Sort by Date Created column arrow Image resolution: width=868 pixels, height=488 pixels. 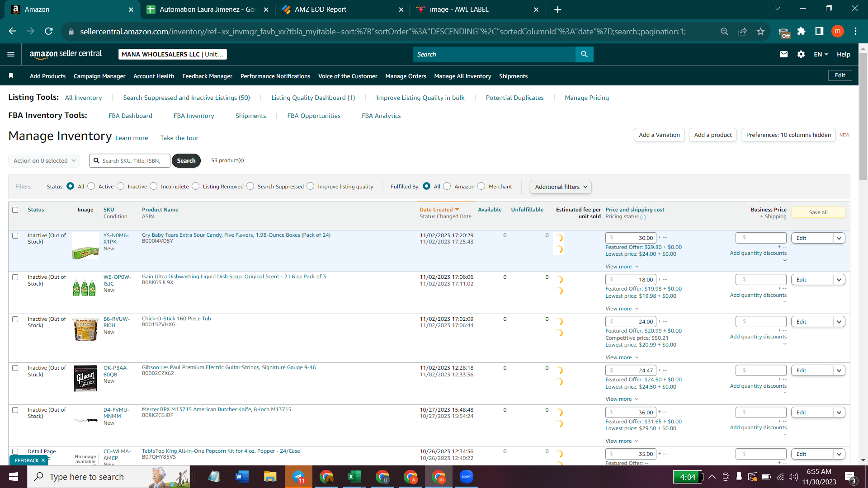(x=457, y=210)
